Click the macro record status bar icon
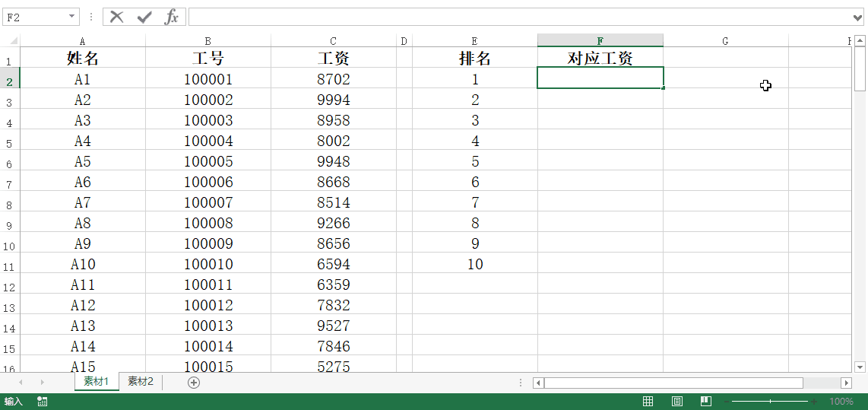 click(43, 401)
